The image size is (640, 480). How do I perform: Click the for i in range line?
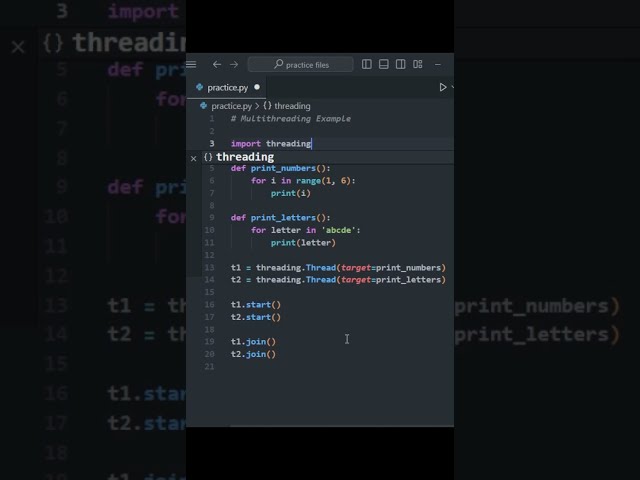(303, 181)
